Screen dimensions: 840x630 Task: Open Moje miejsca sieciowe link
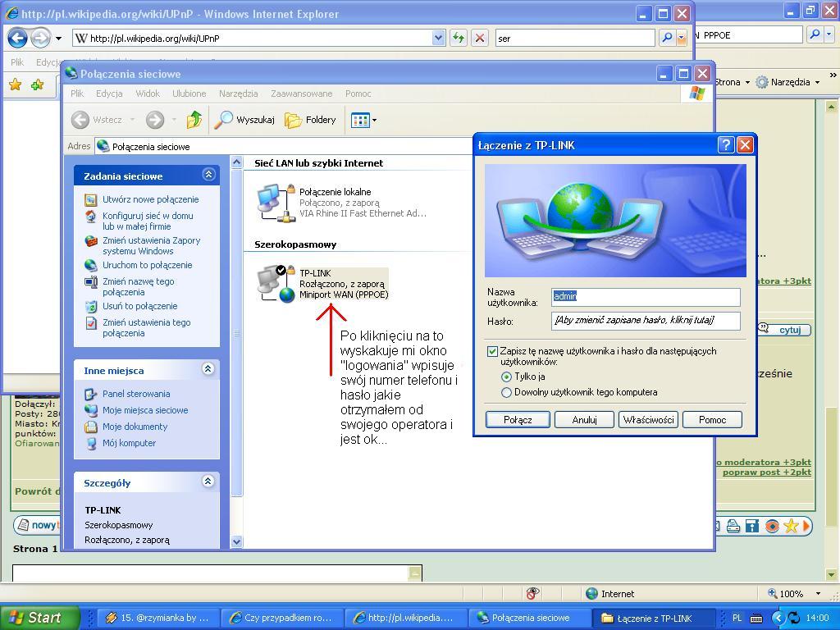145,410
